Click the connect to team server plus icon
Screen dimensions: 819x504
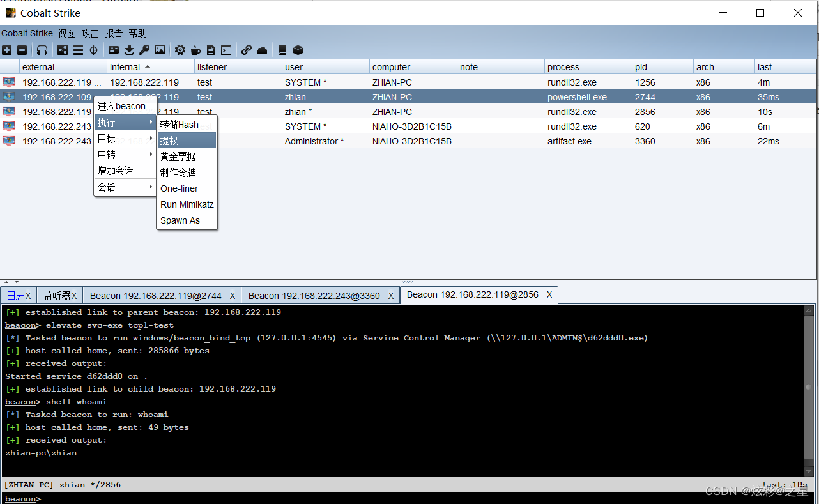(6, 50)
